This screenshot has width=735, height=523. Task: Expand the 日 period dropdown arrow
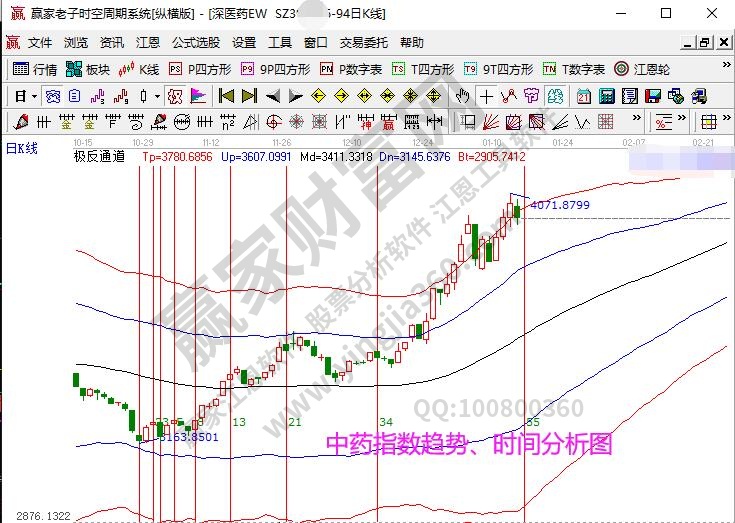click(x=33, y=96)
